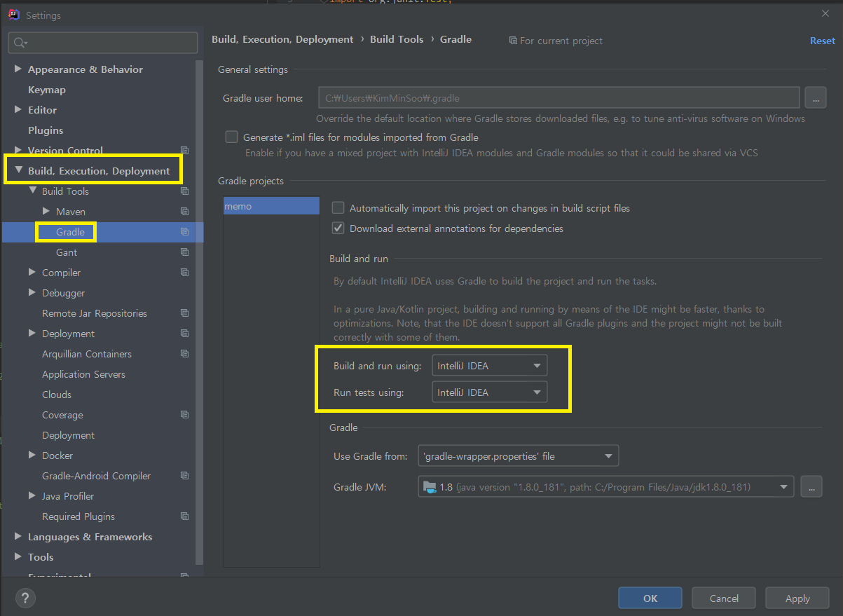Click project-level icon beside Required Plugins
The width and height of the screenshot is (843, 616).
point(184,516)
